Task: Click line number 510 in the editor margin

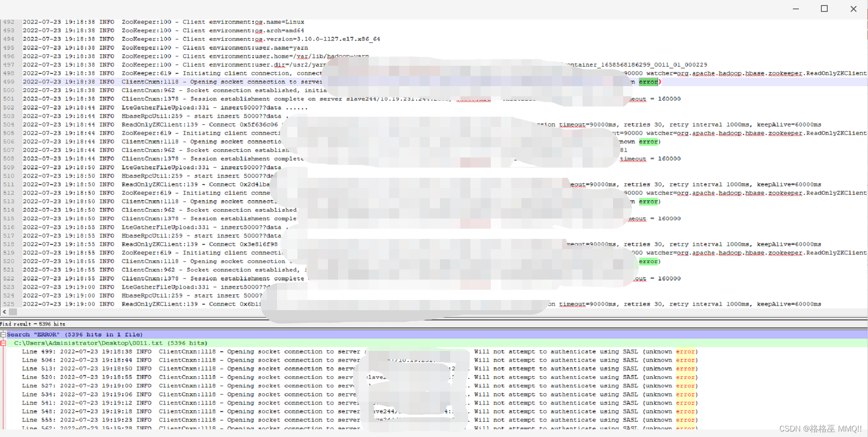Action: click(8, 176)
